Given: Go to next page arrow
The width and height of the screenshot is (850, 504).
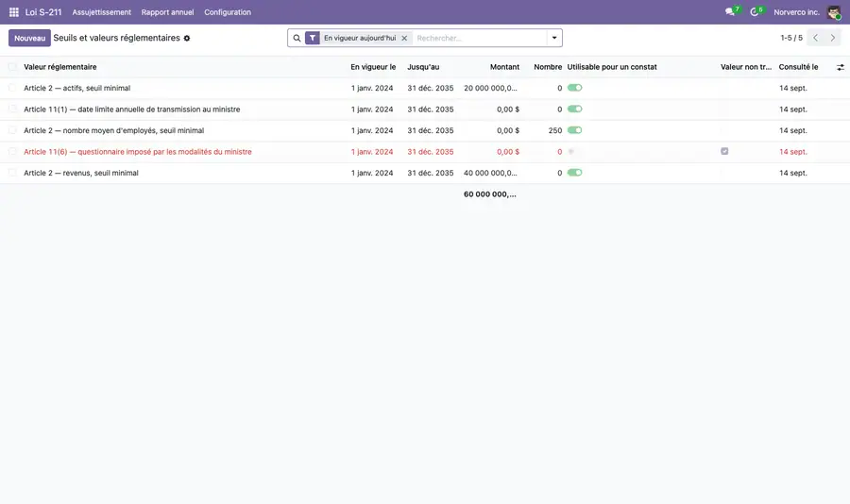Looking at the screenshot, I should point(833,38).
